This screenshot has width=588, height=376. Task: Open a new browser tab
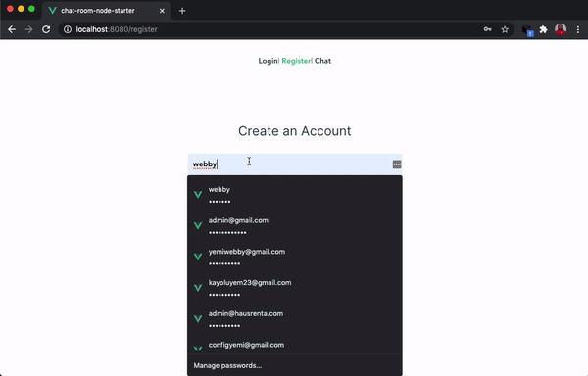coord(182,11)
